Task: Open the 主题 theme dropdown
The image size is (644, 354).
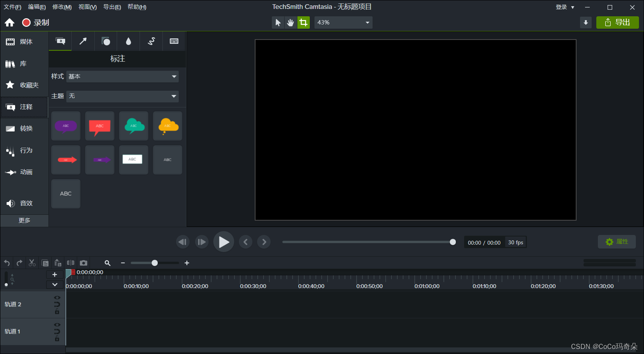Action: (123, 96)
